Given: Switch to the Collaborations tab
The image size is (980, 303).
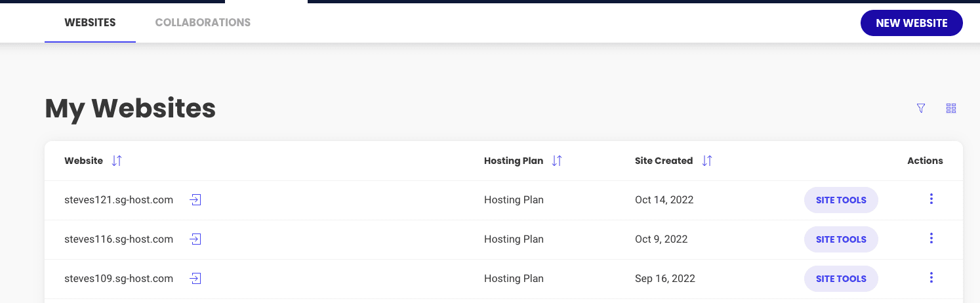Looking at the screenshot, I should pos(203,22).
